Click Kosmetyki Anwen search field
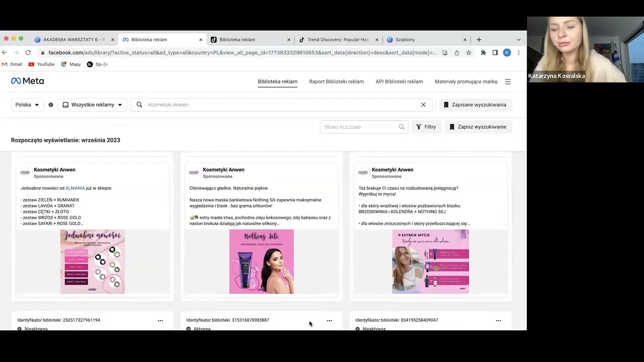Screen dimensions: 644x362 pos(282,105)
